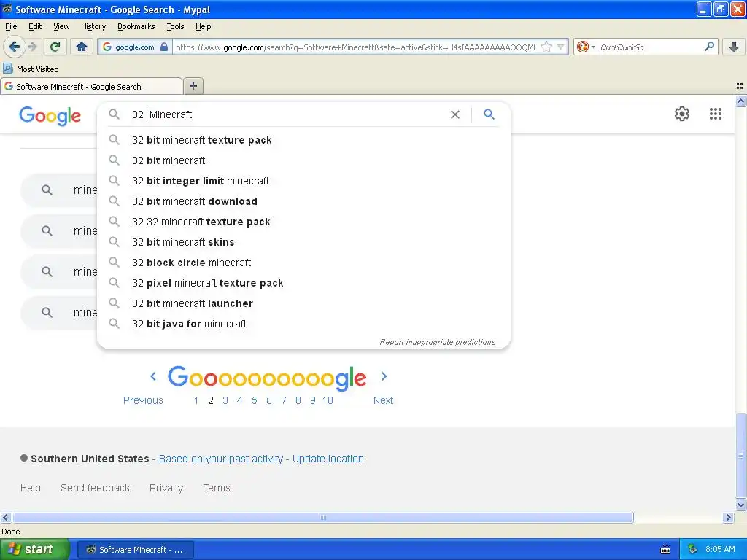Click the padlock site security icon
The height and width of the screenshot is (560, 747).
click(x=164, y=47)
